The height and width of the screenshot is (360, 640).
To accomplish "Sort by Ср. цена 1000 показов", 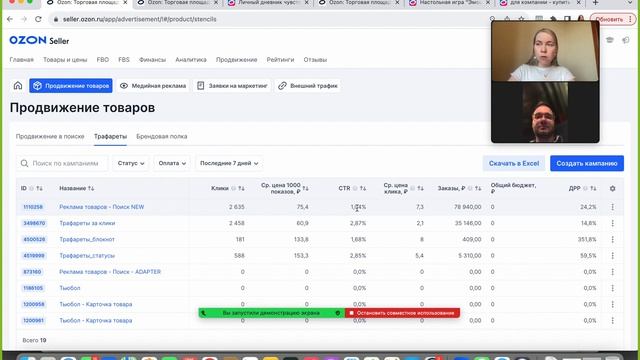I will pyautogui.click(x=305, y=188).
